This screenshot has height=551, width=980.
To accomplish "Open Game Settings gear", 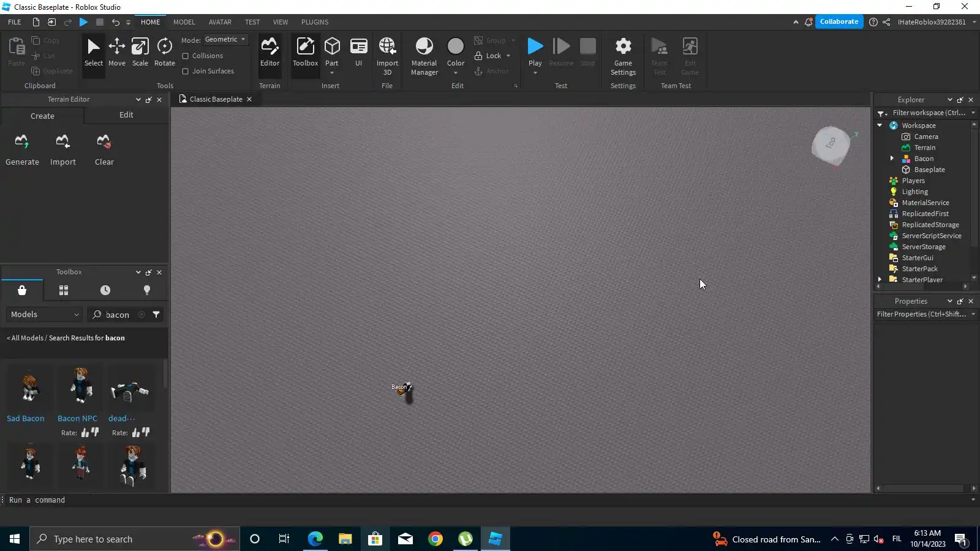I will click(623, 56).
